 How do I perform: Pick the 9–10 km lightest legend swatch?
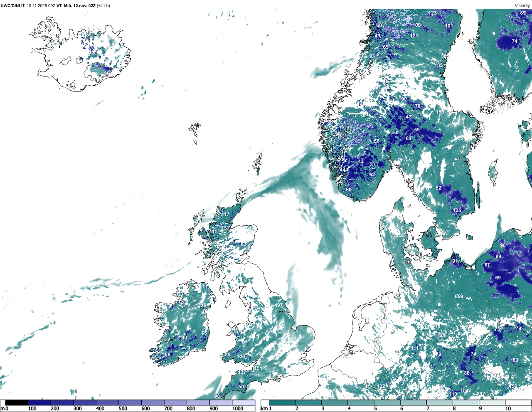pyautogui.click(x=493, y=402)
